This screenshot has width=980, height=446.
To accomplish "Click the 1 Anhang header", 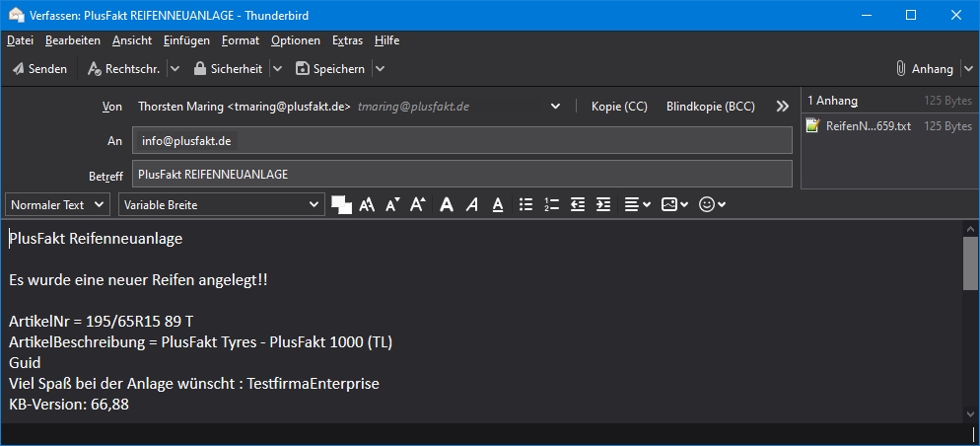I will point(832,101).
